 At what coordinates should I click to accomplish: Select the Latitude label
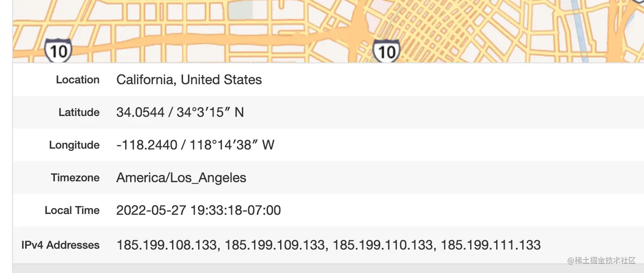79,112
